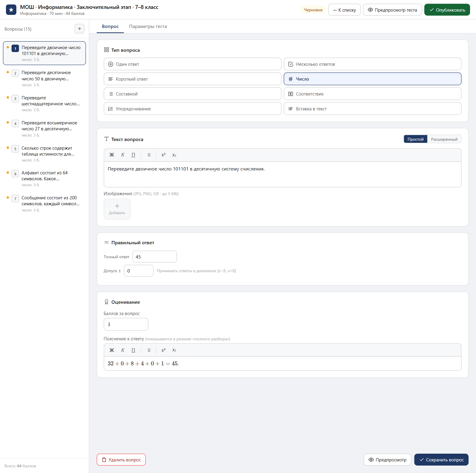Click 'Удалить вопрос' button
The height and width of the screenshot is (473, 476).
point(121,460)
